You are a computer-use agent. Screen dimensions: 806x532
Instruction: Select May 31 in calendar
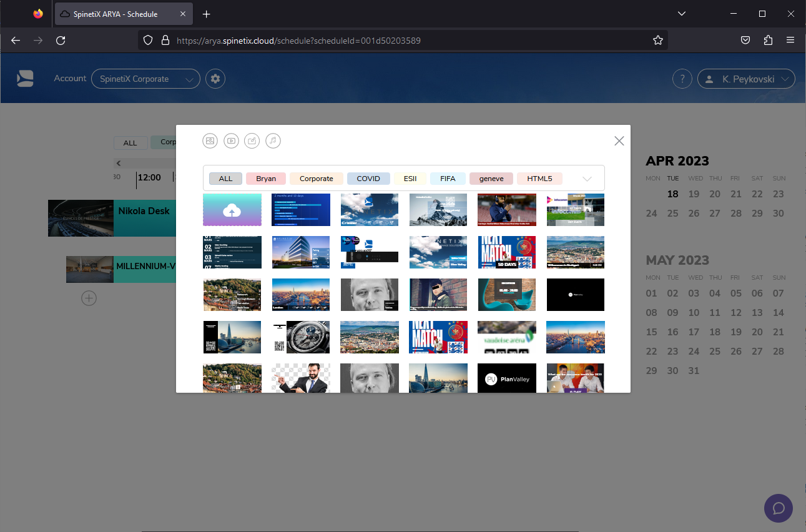[694, 371]
